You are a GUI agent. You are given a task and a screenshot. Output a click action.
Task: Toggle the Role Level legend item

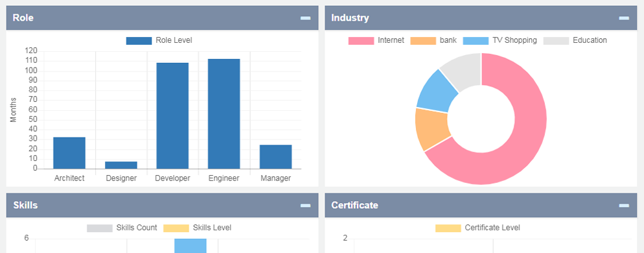159,41
